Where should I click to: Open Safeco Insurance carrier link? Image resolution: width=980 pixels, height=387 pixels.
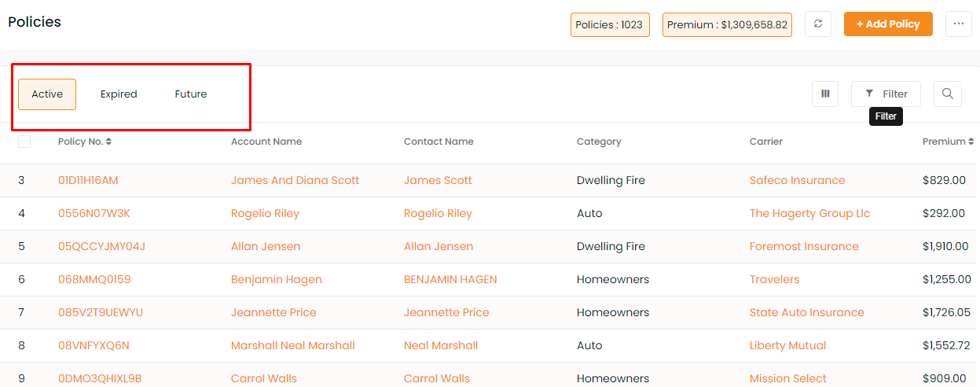(x=797, y=180)
